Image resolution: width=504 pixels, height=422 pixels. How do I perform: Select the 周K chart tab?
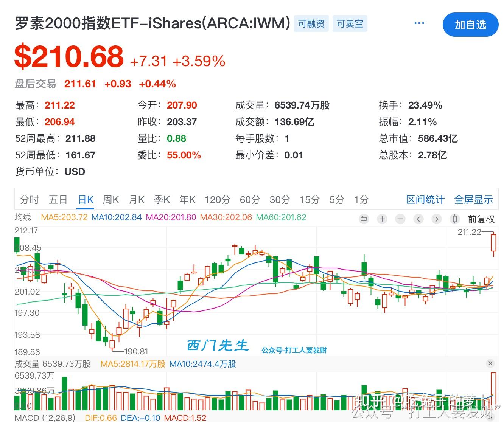point(111,199)
